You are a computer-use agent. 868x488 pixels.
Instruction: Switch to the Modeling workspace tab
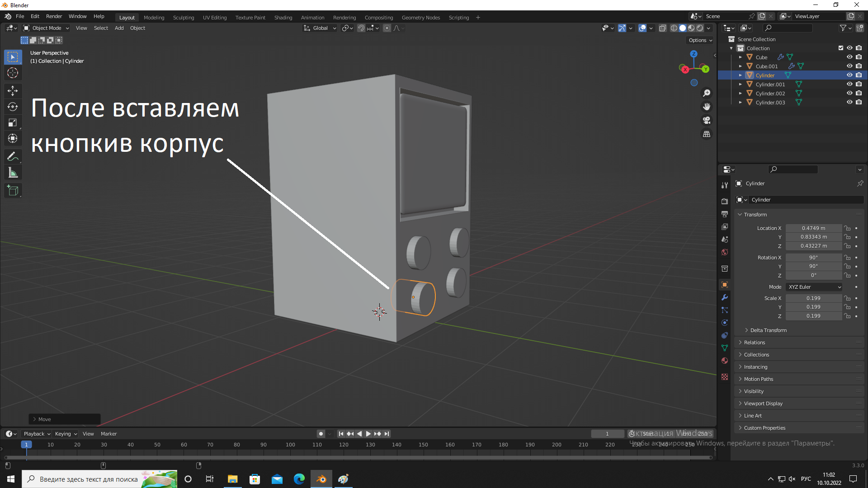click(154, 18)
